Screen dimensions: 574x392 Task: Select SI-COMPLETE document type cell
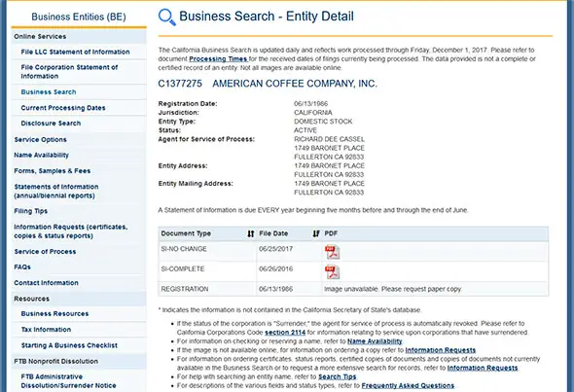pyautogui.click(x=183, y=269)
